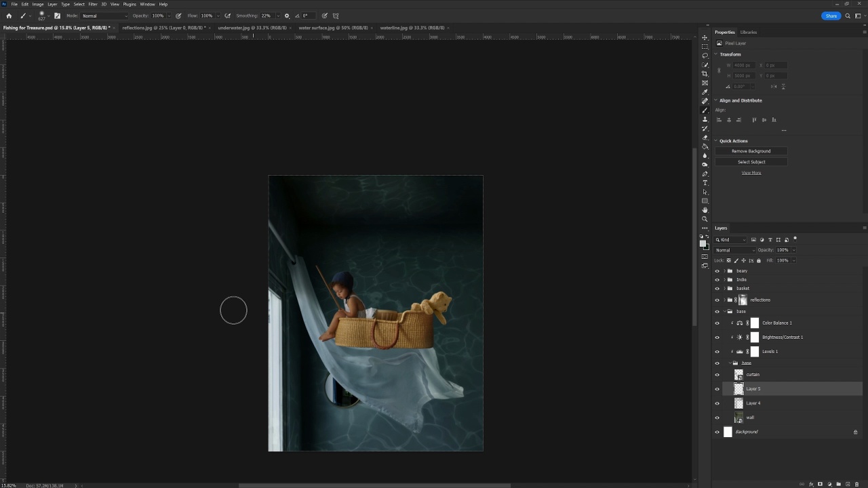Click the Remove Background button
The height and width of the screenshot is (488, 868).
pyautogui.click(x=751, y=151)
